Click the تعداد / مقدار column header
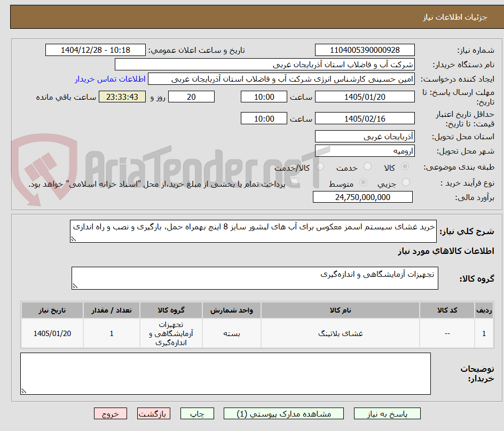Image resolution: width=504 pixels, height=431 pixels. click(112, 310)
